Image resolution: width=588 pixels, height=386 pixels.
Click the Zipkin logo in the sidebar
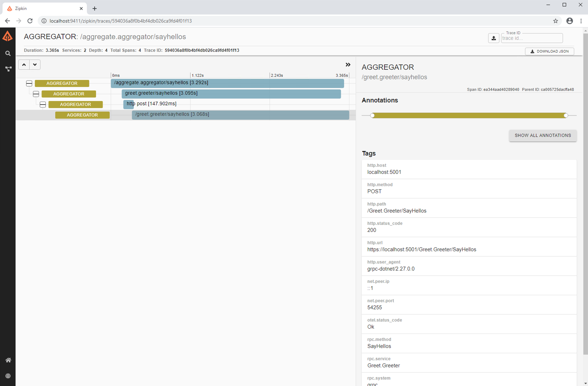pyautogui.click(x=8, y=36)
